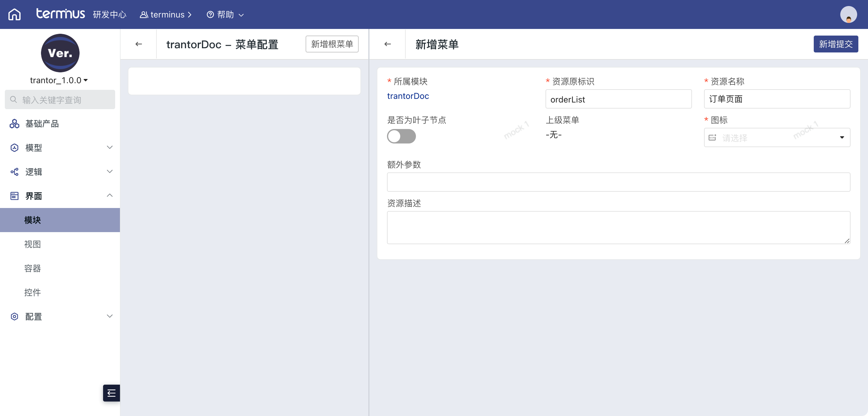Open 研发中心 in top bar
Screen dimensions: 868x416
click(x=109, y=15)
